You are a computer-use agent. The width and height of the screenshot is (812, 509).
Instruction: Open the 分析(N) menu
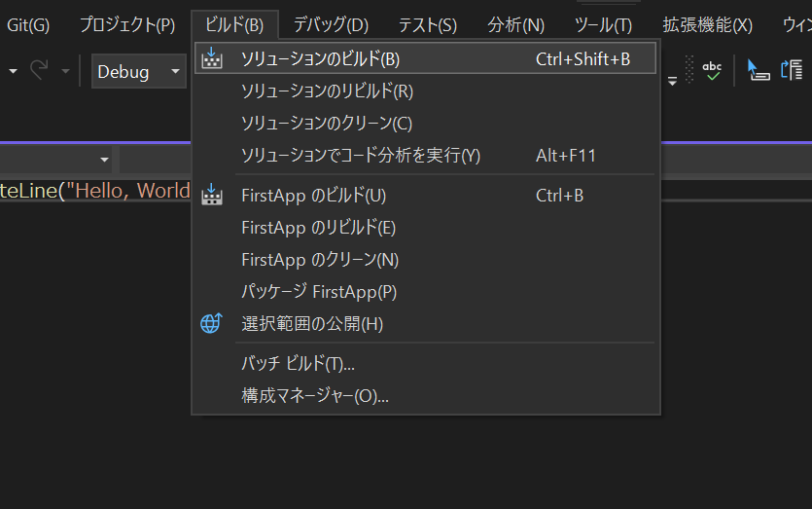515,25
